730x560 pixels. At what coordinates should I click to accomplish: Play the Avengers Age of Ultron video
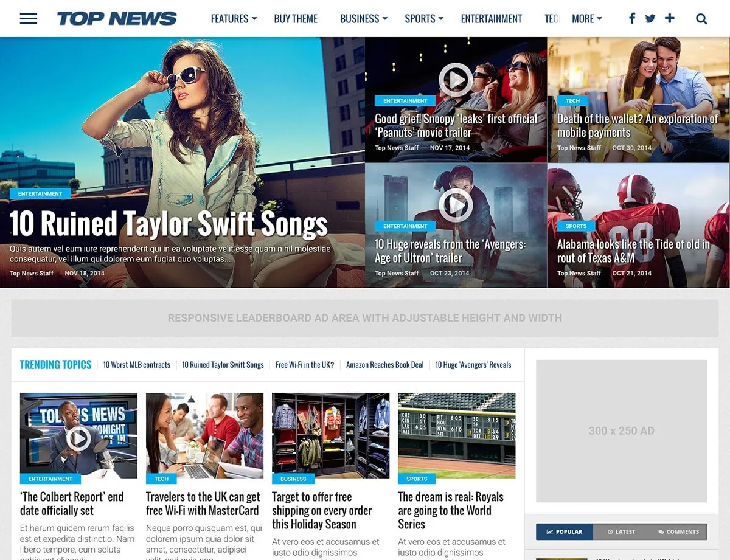point(456,205)
